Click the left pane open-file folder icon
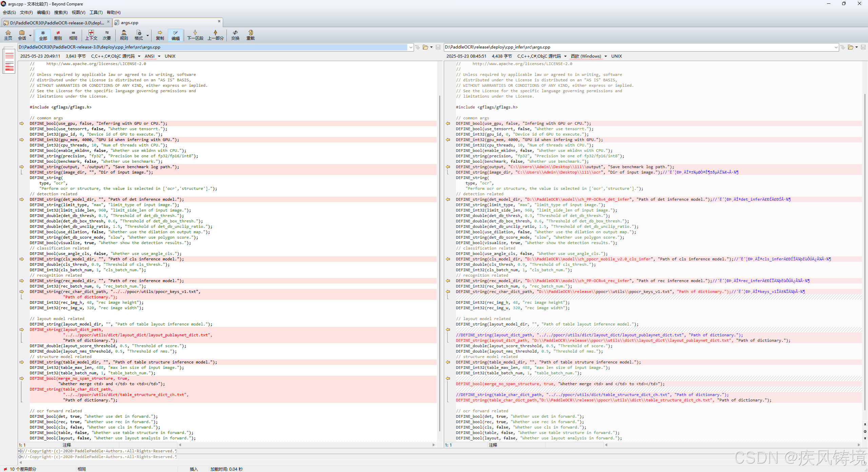The width and height of the screenshot is (868, 472). click(x=425, y=47)
